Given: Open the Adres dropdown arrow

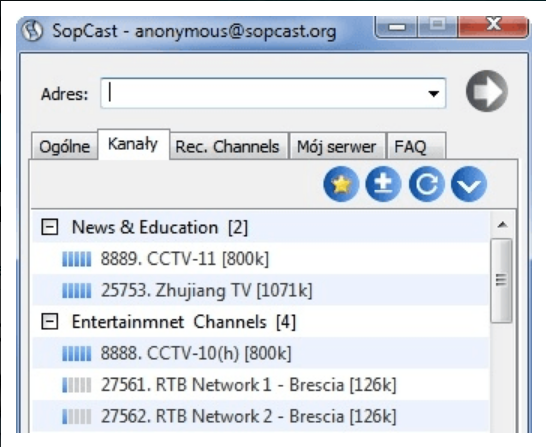Looking at the screenshot, I should 434,94.
